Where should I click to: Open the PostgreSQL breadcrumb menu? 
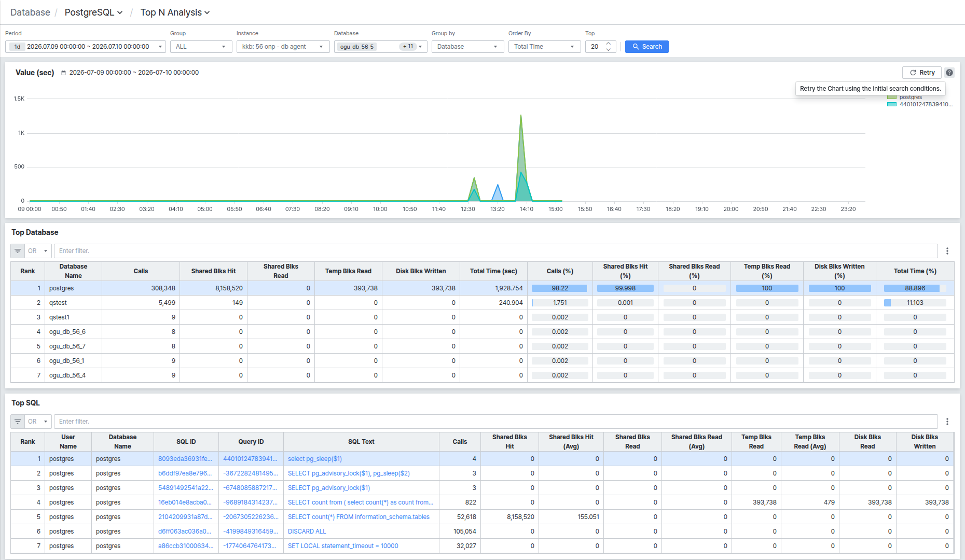pos(93,12)
